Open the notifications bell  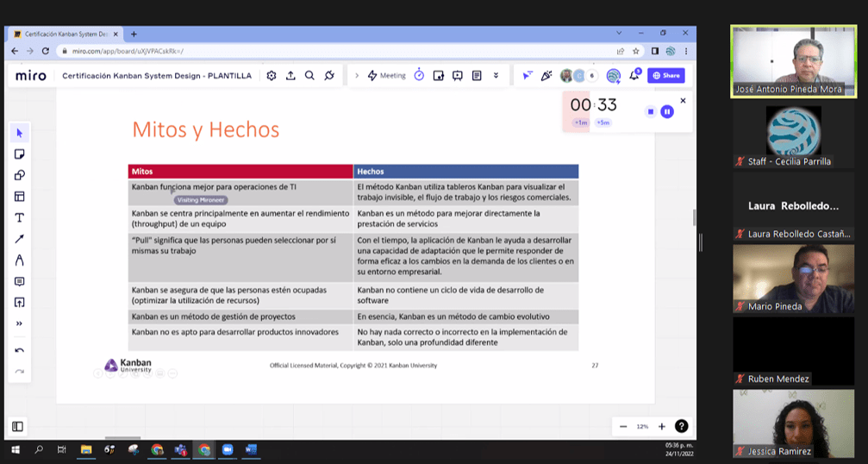click(x=634, y=76)
